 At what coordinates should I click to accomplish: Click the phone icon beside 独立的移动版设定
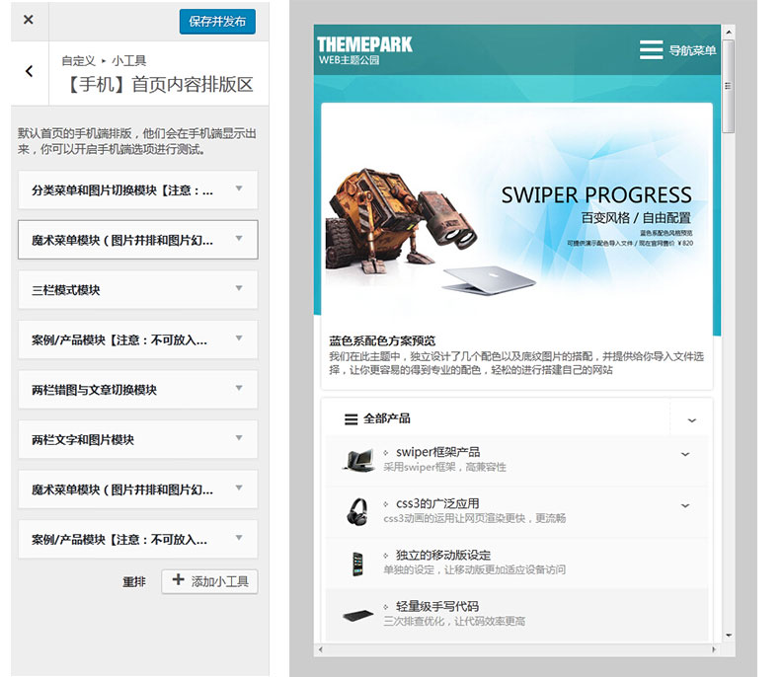[x=357, y=564]
